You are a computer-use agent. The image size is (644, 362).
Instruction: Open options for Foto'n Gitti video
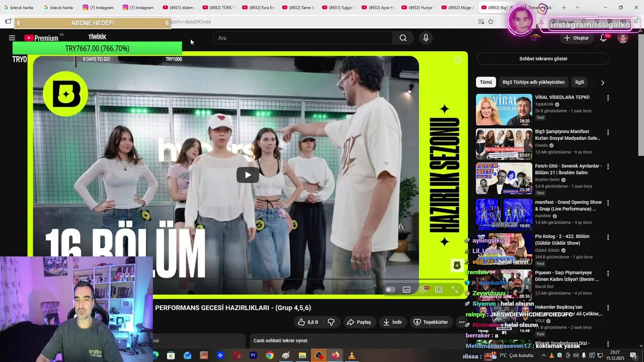coord(608,166)
